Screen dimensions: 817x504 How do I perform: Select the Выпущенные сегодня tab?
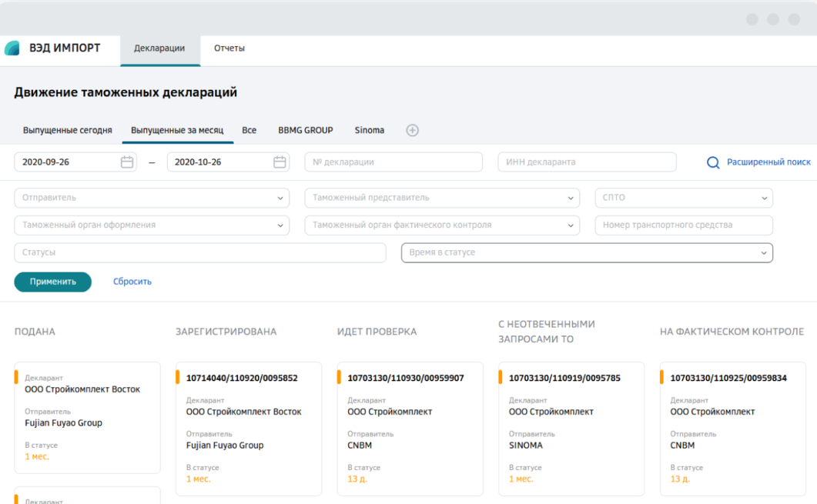67,130
